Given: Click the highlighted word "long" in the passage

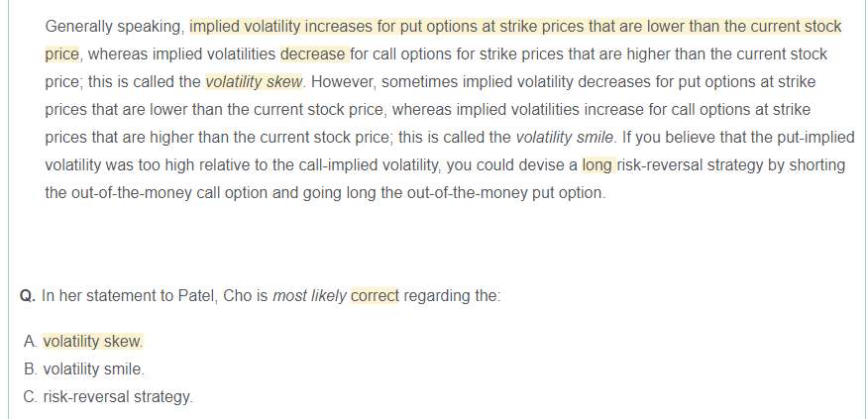Looking at the screenshot, I should (x=597, y=164).
